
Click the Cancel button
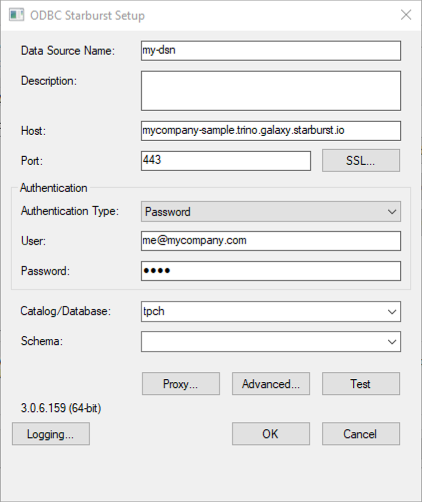pyautogui.click(x=361, y=434)
